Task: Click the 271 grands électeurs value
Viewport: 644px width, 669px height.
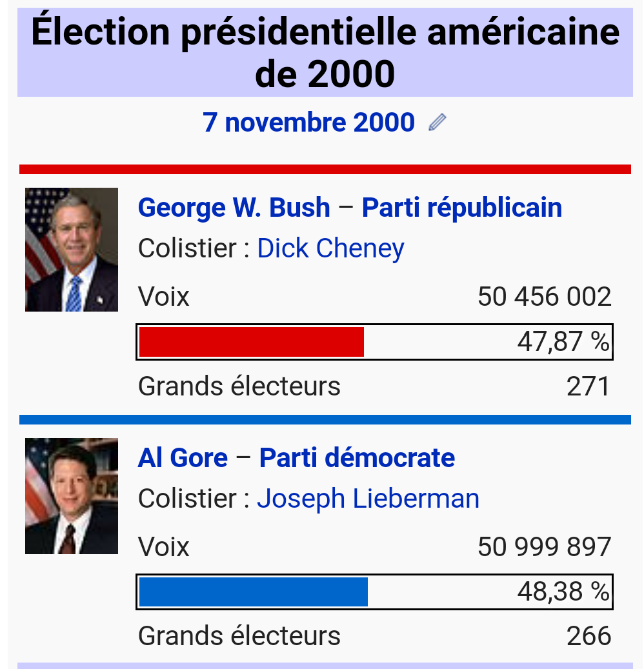Action: tap(588, 386)
